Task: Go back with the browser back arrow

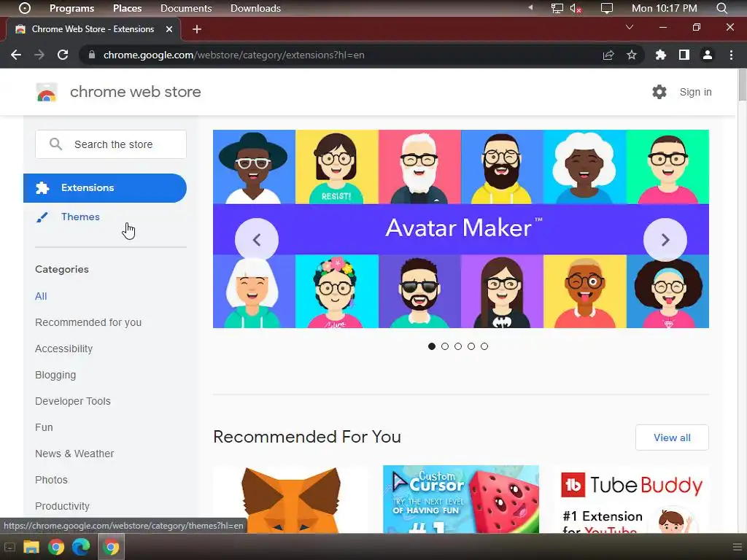Action: click(16, 55)
